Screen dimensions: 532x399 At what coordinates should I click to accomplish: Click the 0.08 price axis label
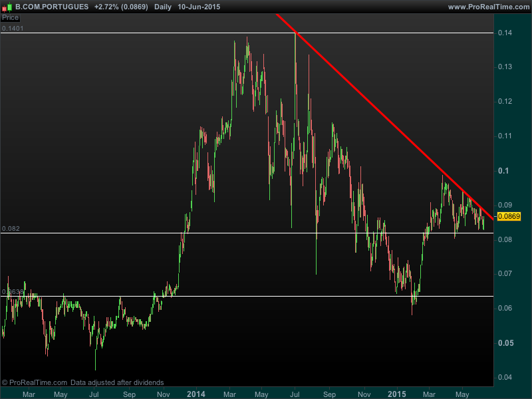tap(505, 239)
